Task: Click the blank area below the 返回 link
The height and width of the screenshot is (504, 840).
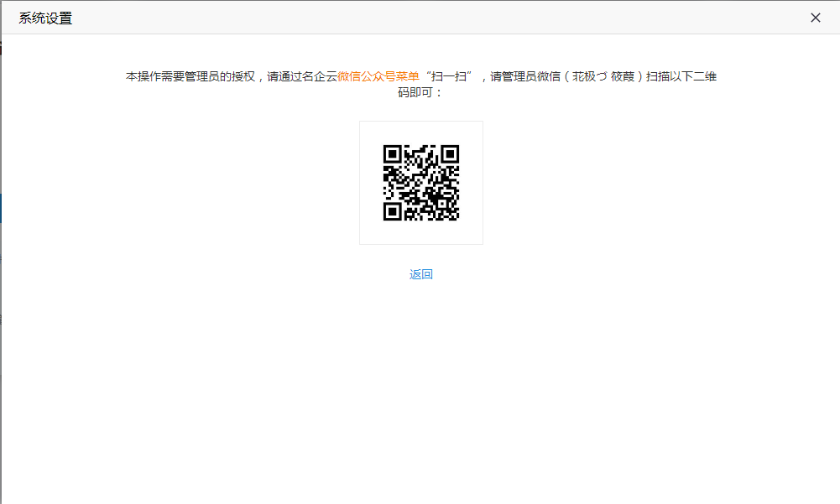Action: (x=421, y=377)
